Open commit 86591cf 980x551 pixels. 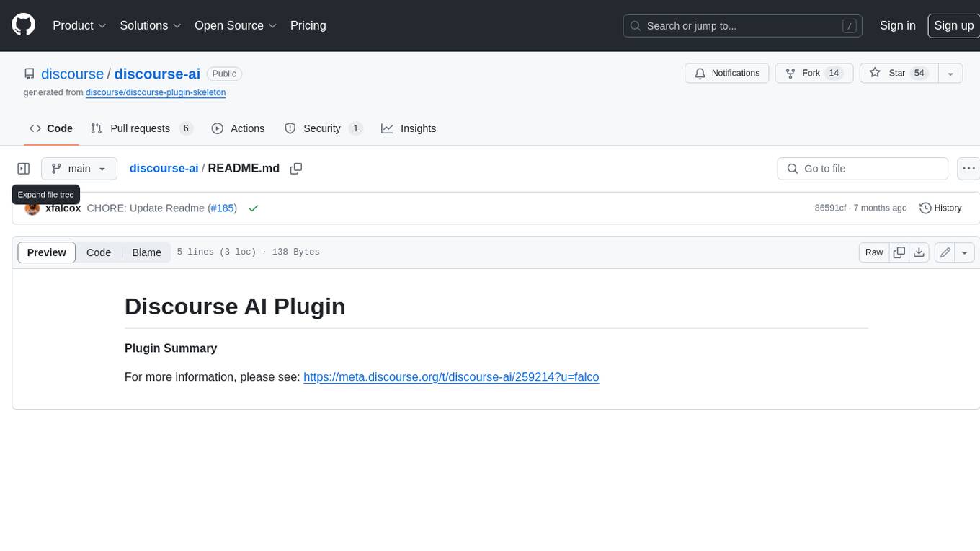click(830, 208)
